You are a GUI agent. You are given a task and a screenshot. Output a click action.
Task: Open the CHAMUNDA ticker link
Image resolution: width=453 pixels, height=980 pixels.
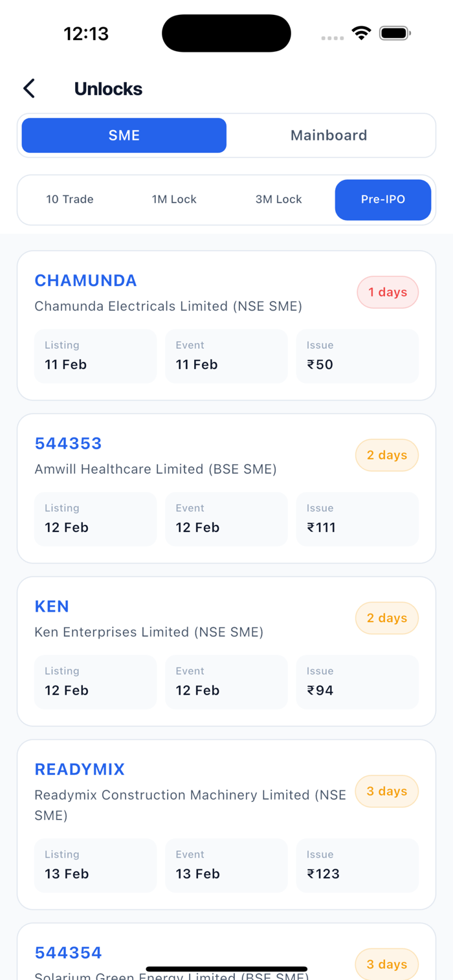(x=85, y=280)
